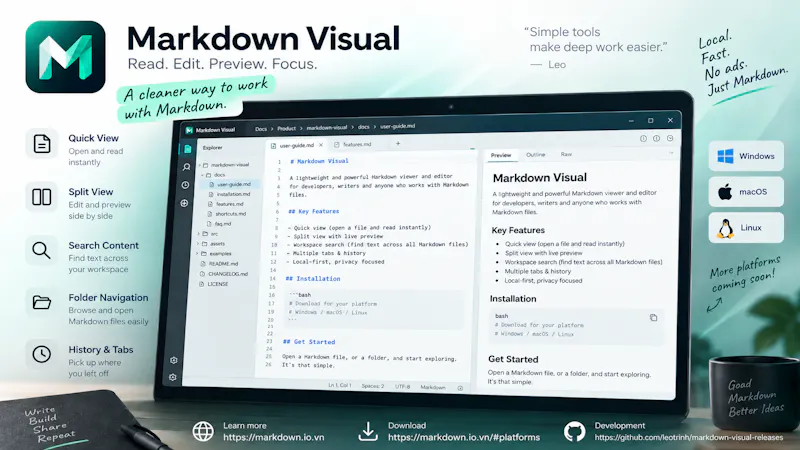Click the first round icon above preview pane
800x450 pixels.
point(643,138)
